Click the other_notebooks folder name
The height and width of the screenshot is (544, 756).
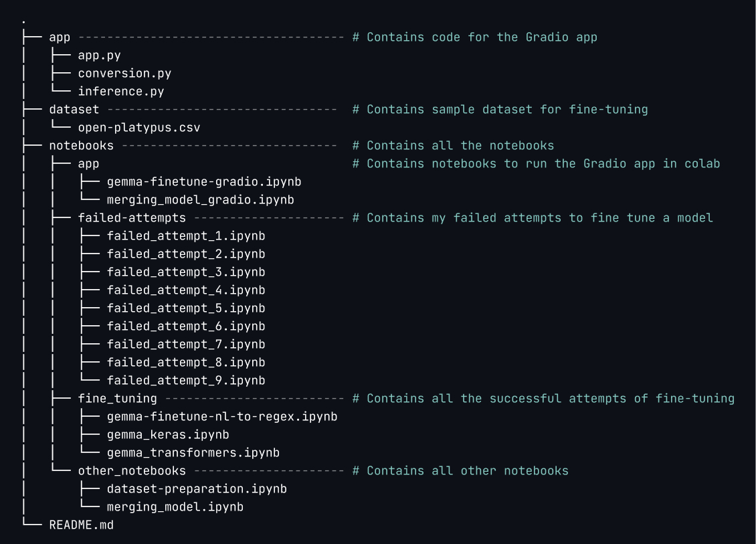tap(132, 471)
